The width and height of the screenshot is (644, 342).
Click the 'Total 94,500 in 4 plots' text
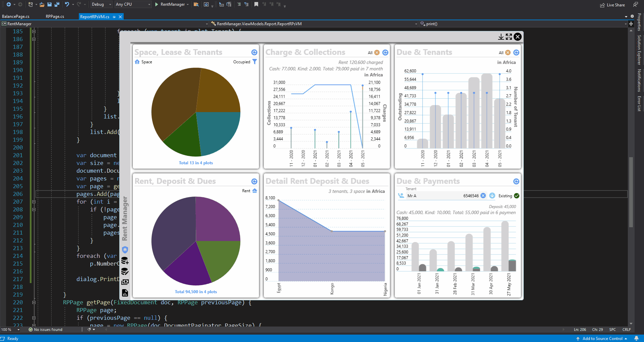[x=196, y=292]
